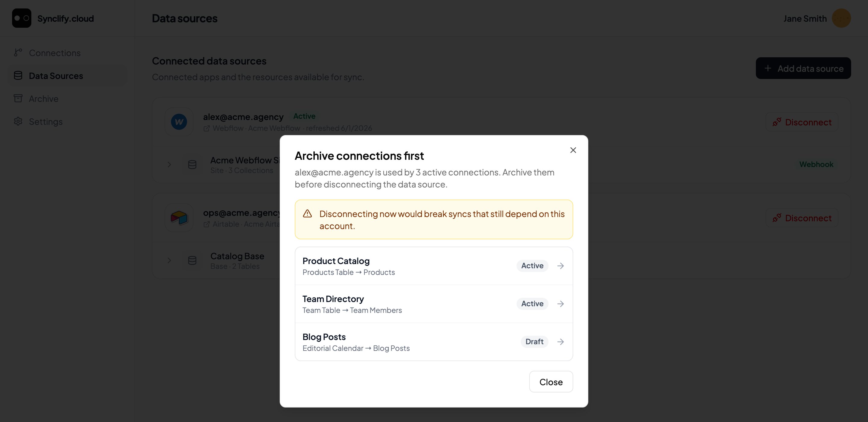Click the Active badge on Team Directory

tap(532, 304)
